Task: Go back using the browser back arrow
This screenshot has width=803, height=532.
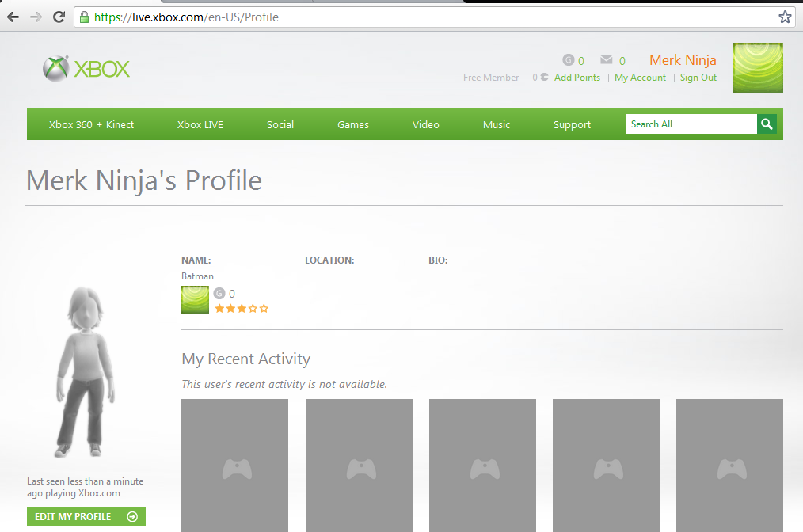Action: 13,17
